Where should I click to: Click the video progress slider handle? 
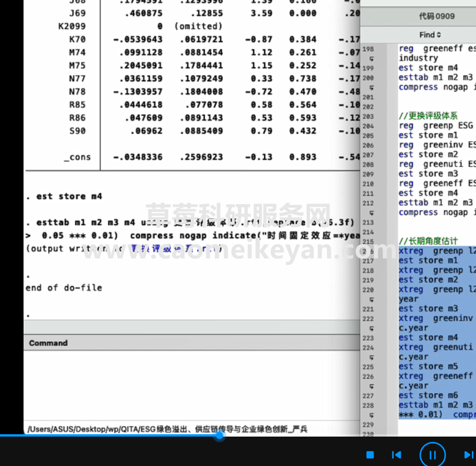coord(219,435)
